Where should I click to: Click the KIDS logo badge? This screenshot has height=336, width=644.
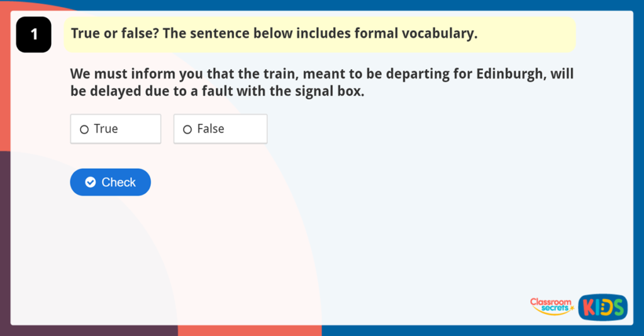click(602, 306)
